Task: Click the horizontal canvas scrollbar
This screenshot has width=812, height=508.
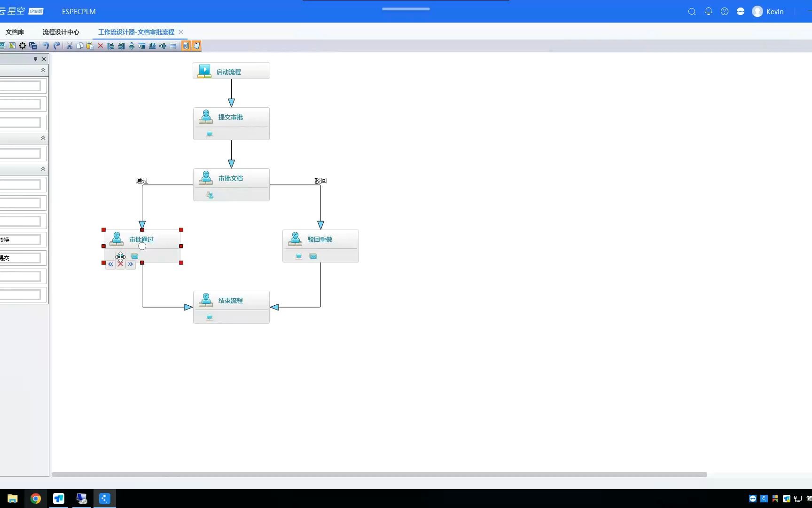Action: click(379, 474)
